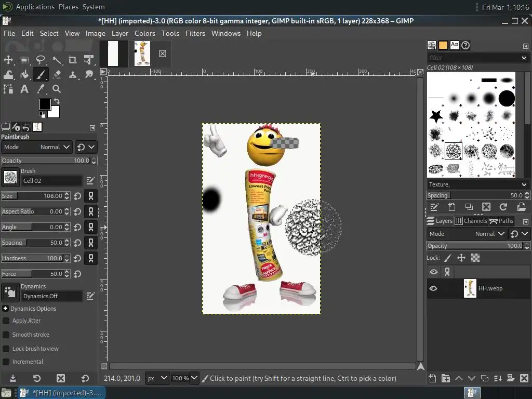This screenshot has height=399, width=532.
Task: Open the brush filter tag dropdown
Action: coord(524,58)
